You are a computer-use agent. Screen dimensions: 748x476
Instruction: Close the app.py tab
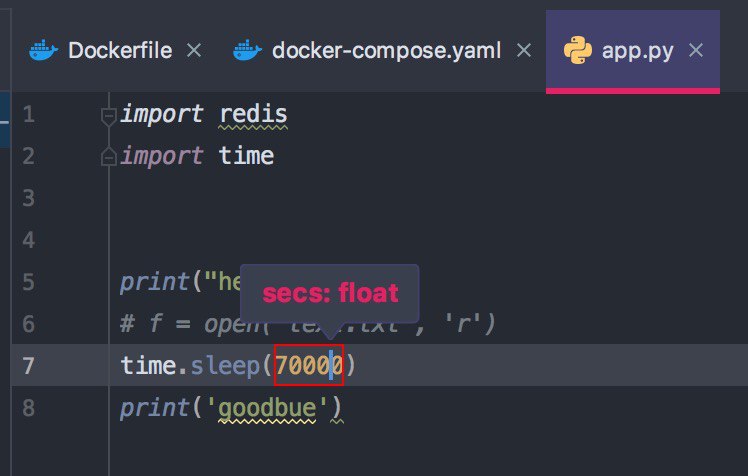click(x=696, y=50)
